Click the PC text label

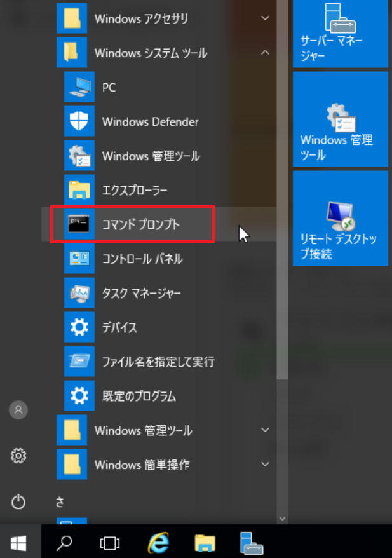tap(109, 88)
